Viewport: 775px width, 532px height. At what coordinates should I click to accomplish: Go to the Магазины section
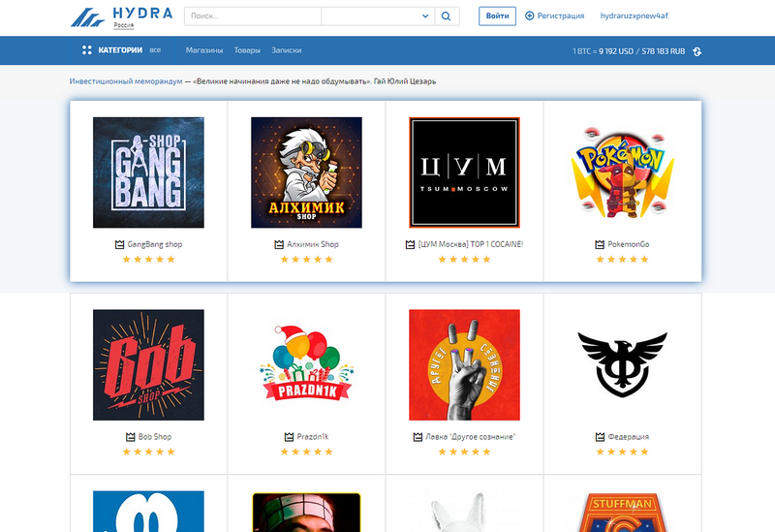[204, 50]
